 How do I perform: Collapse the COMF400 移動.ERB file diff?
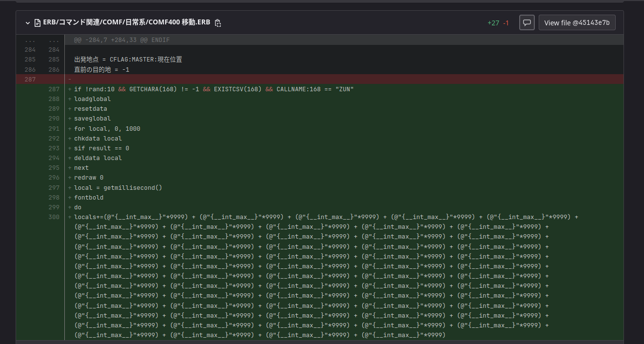28,23
